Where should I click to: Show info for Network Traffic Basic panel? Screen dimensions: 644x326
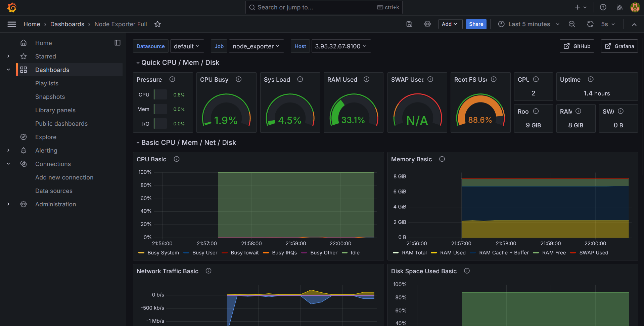(209, 271)
